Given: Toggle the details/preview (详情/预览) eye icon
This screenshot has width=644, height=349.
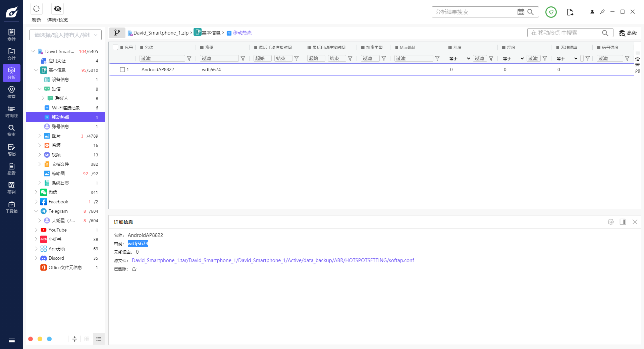Looking at the screenshot, I should pos(57,9).
